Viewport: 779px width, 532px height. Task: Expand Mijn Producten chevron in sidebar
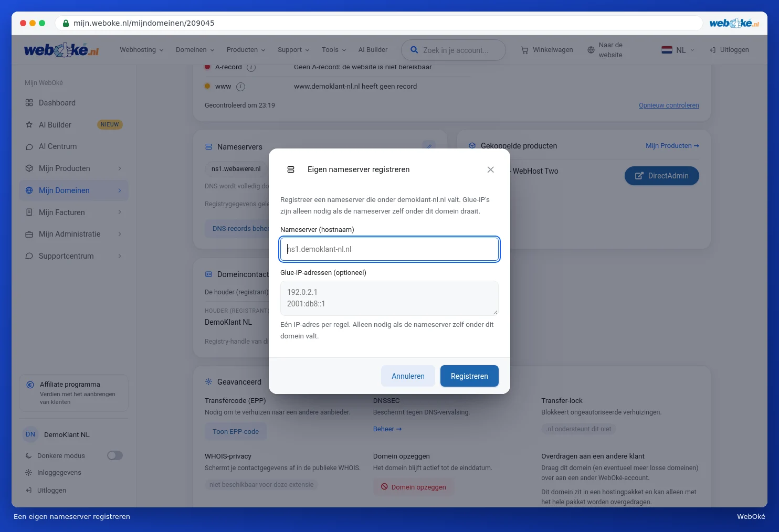coord(120,168)
